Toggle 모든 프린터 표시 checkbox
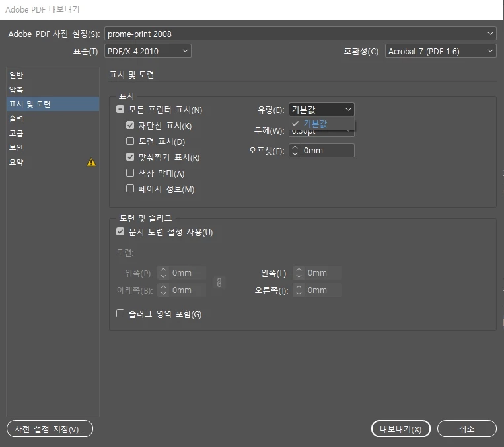 120,109
